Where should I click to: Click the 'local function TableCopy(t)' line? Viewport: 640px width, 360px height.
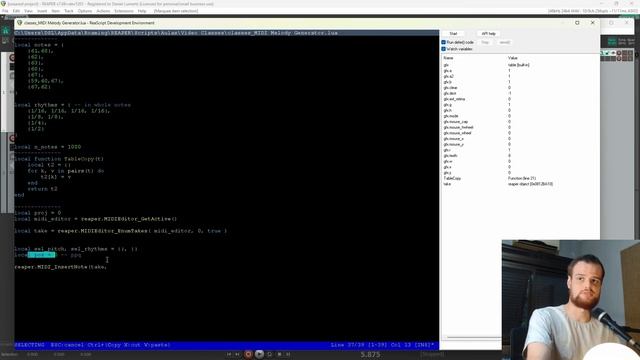[59, 159]
